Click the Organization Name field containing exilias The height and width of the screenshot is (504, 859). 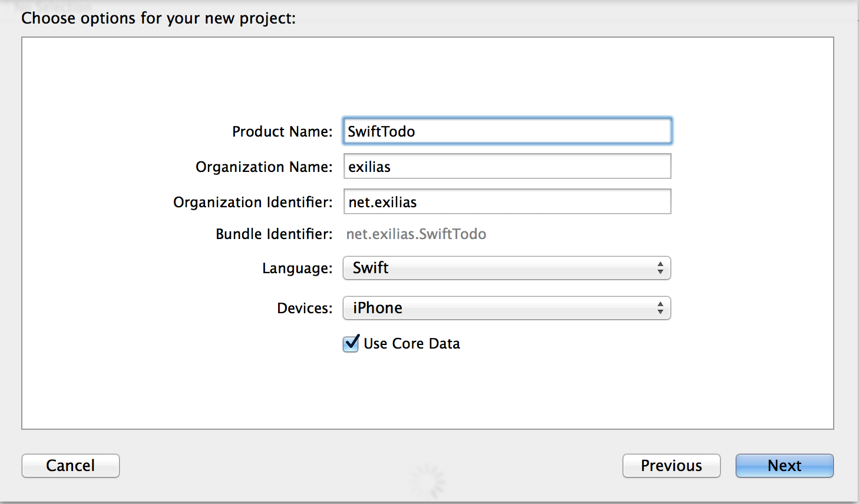(507, 167)
